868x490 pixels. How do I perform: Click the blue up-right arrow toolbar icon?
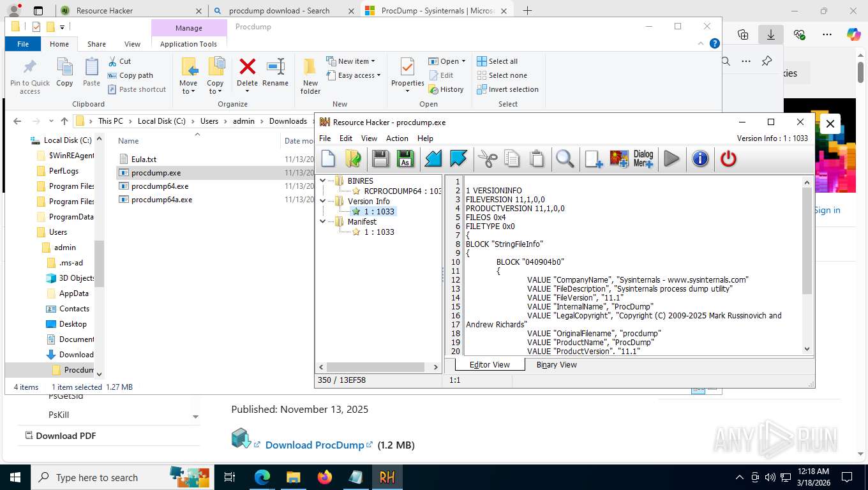pos(458,158)
